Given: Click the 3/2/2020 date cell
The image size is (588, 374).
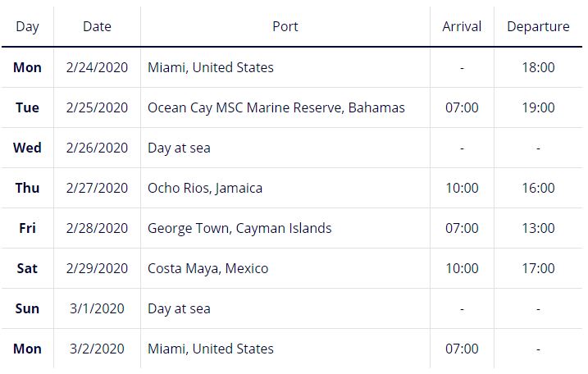Looking at the screenshot, I should click(97, 349).
